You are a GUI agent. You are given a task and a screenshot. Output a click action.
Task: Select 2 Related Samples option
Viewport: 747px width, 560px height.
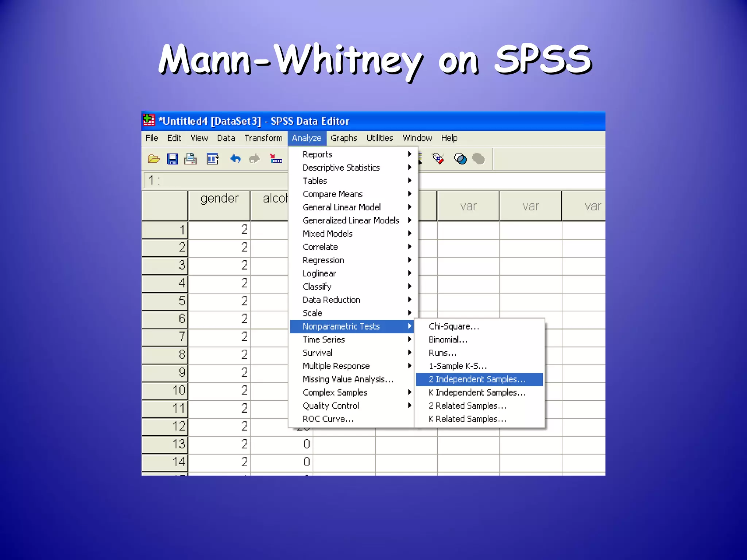click(x=479, y=405)
